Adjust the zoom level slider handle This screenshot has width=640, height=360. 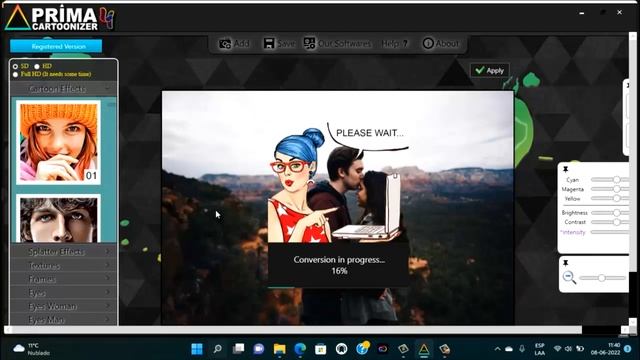602,278
